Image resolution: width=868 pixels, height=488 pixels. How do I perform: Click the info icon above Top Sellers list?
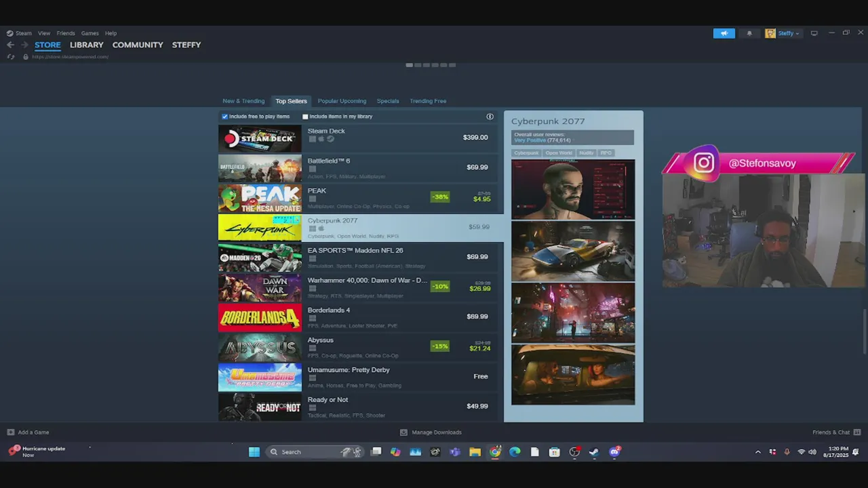(490, 117)
